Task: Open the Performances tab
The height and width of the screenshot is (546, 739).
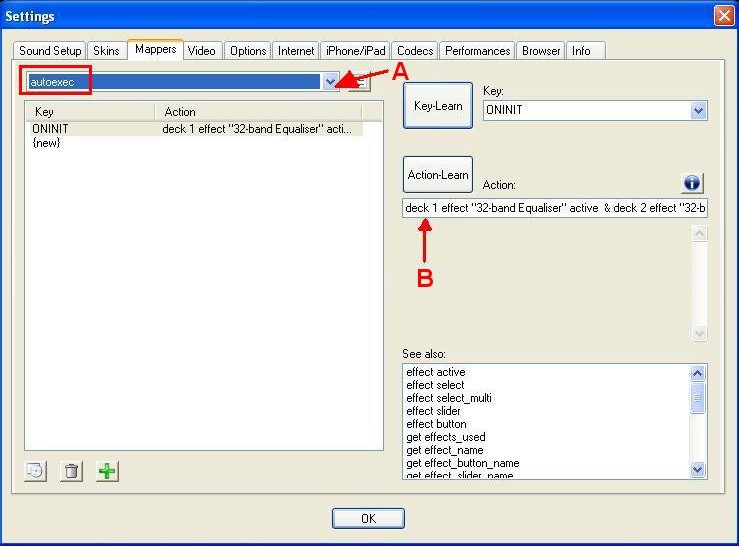Action: [x=477, y=50]
